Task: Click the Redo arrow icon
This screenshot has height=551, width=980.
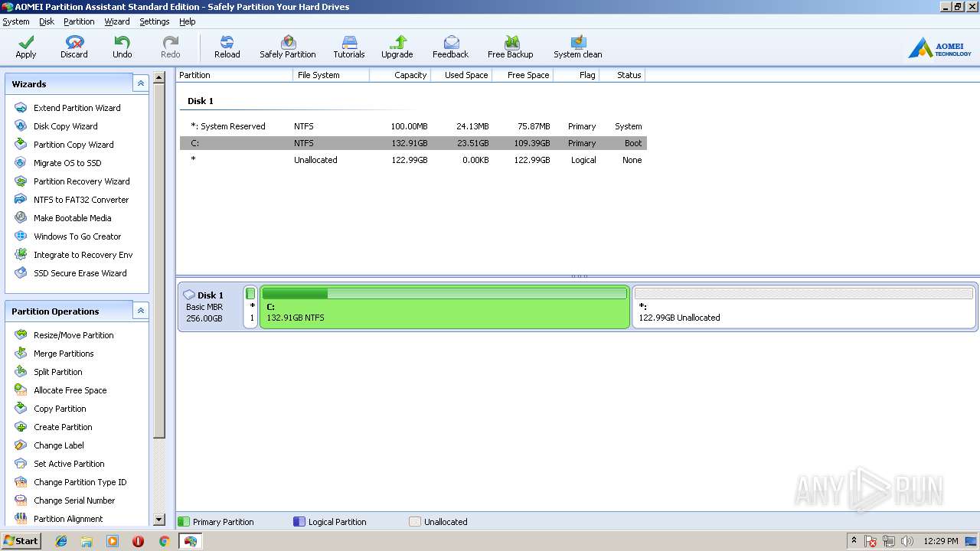Action: coord(171,42)
